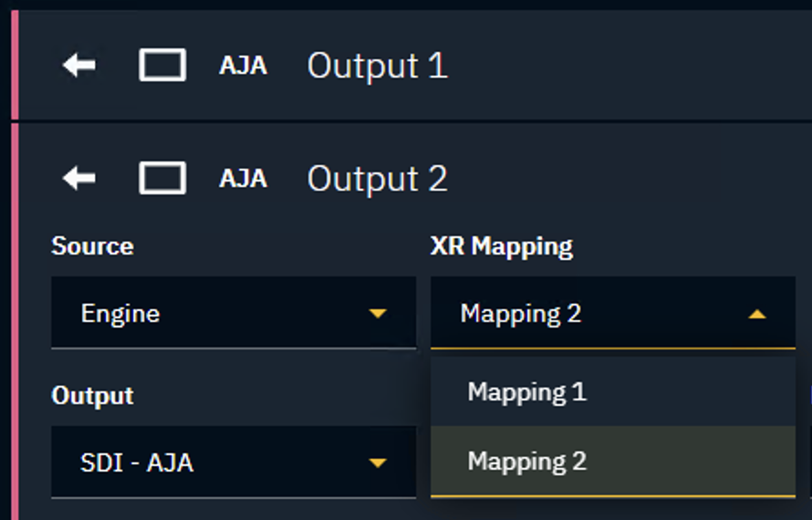The height and width of the screenshot is (520, 812).
Task: Select the Output 2 title text
Action: pos(377,179)
